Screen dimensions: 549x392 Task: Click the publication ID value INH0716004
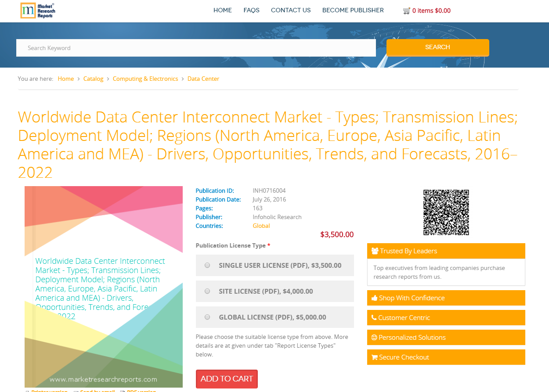click(x=269, y=191)
